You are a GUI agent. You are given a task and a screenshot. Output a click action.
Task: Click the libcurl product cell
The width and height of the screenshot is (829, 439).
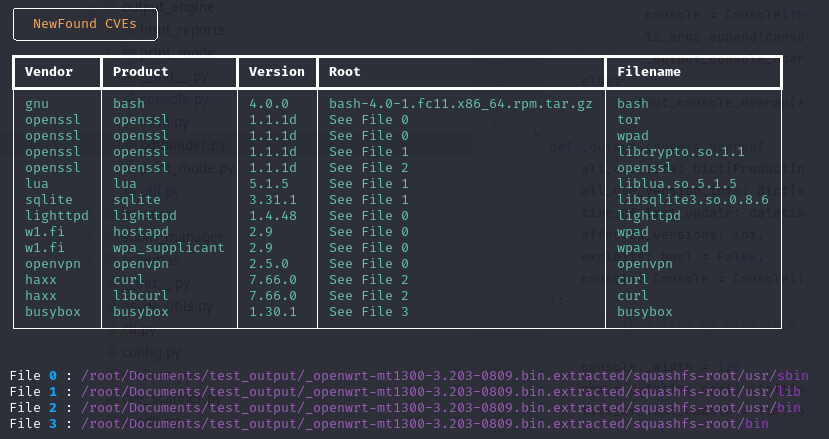(141, 295)
